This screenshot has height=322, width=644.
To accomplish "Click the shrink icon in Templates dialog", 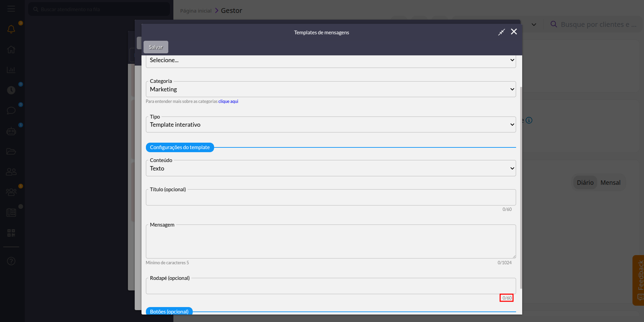I will coord(501,32).
